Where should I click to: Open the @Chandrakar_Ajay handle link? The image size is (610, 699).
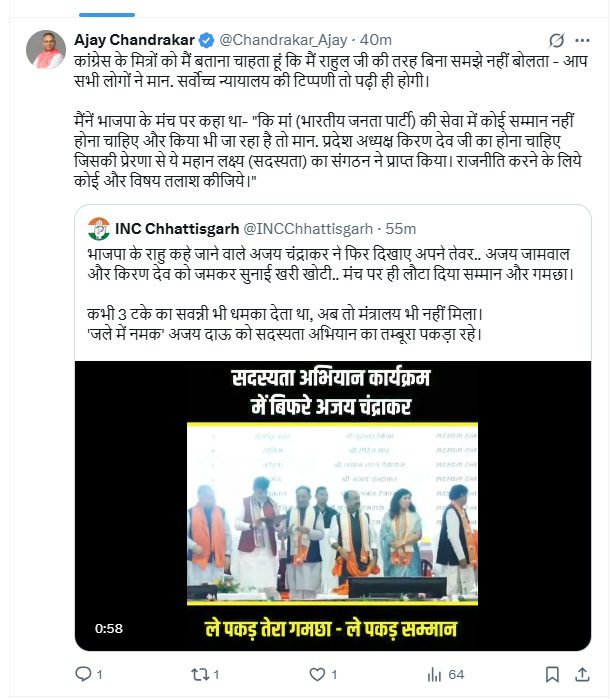(283, 40)
